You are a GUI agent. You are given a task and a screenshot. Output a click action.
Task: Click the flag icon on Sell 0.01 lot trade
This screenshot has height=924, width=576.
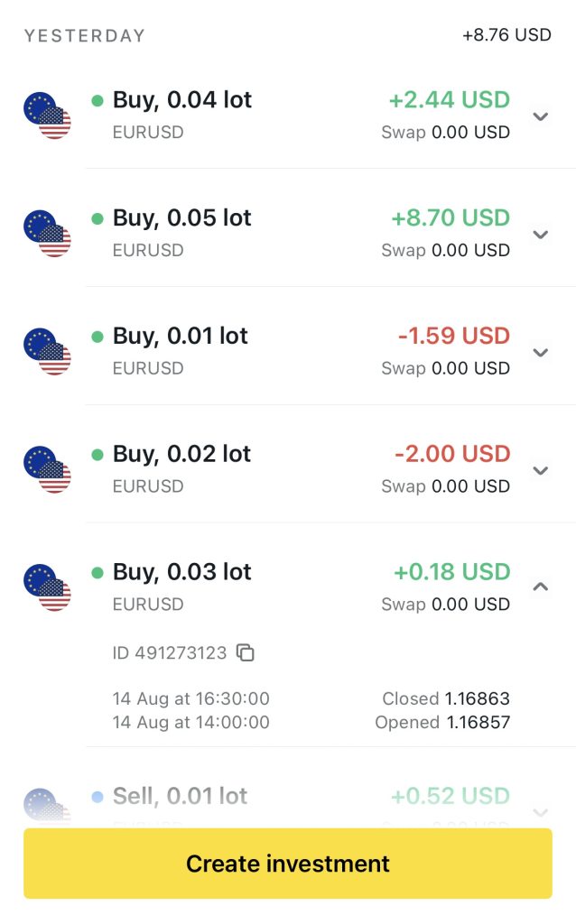click(x=47, y=806)
